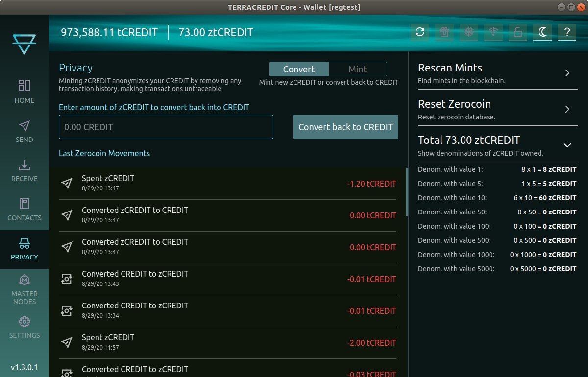Click the TERRACREDIT triangle logo
588x377 pixels.
click(24, 45)
